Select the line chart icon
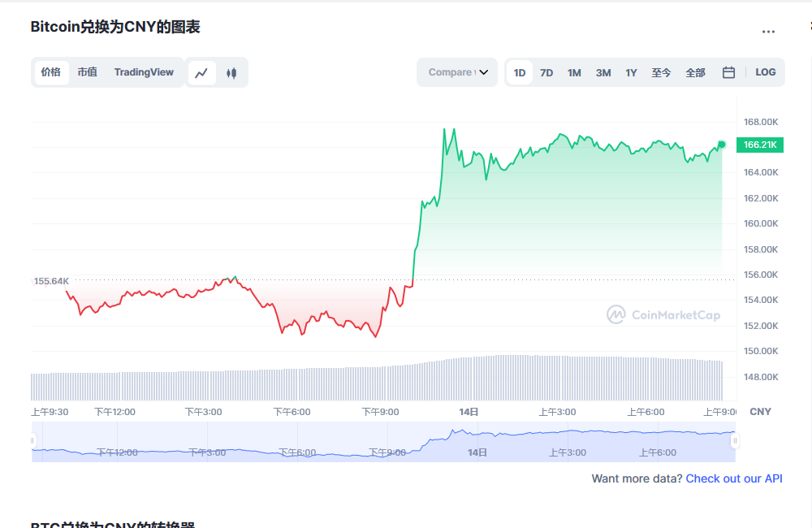Image resolution: width=812 pixels, height=528 pixels. 201,72
